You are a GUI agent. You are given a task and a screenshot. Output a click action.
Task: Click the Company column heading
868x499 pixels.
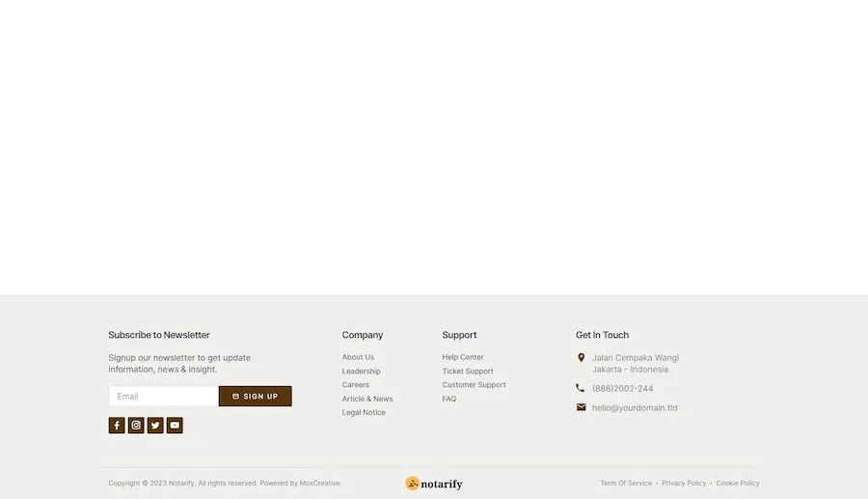[x=363, y=335]
